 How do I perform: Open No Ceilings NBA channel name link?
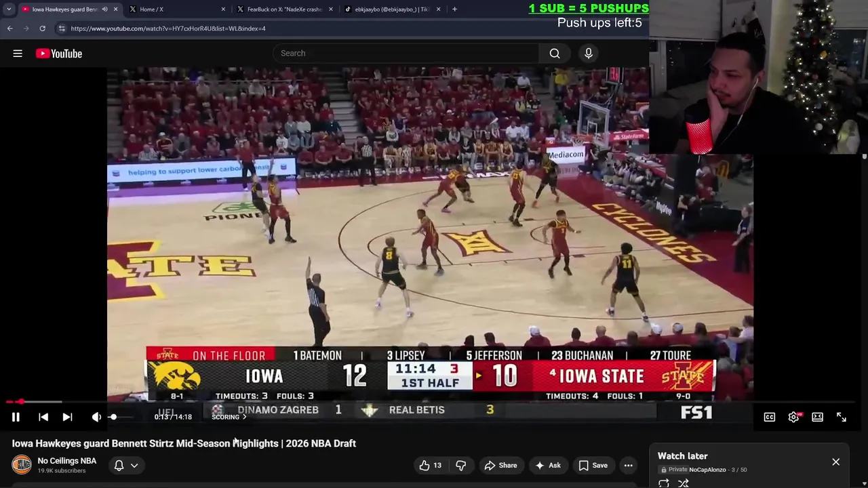point(67,461)
